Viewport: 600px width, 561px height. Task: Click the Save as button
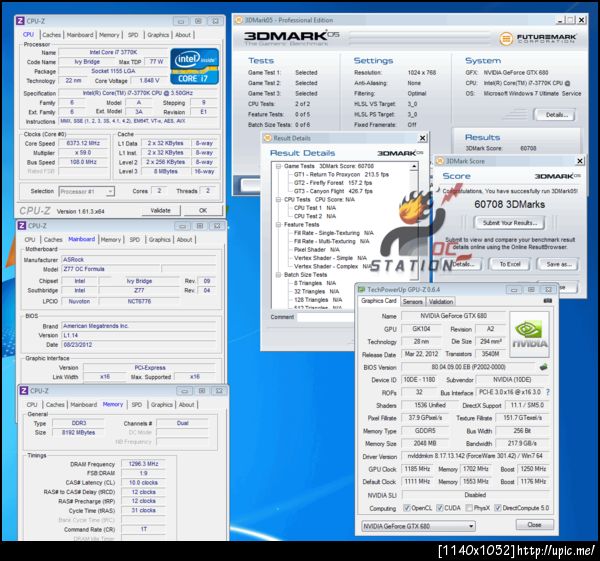coord(559,264)
